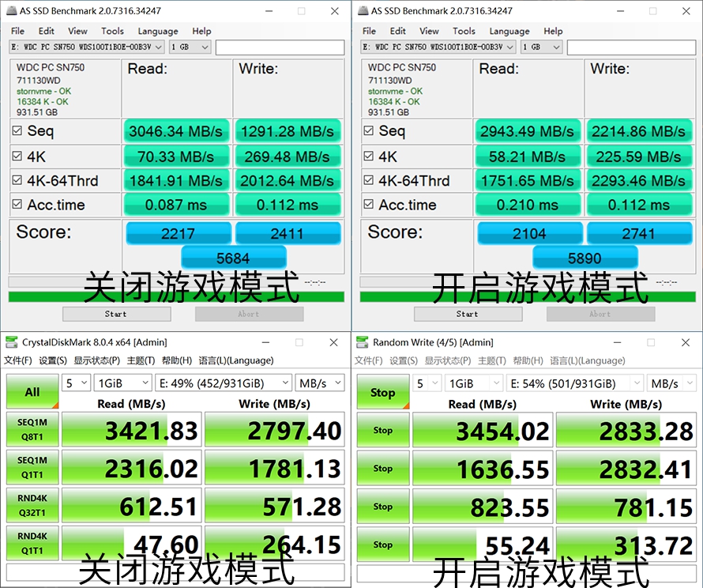
Task: Run the RND4K Q32T1 test in CrystalDiskMark
Action: click(32, 506)
